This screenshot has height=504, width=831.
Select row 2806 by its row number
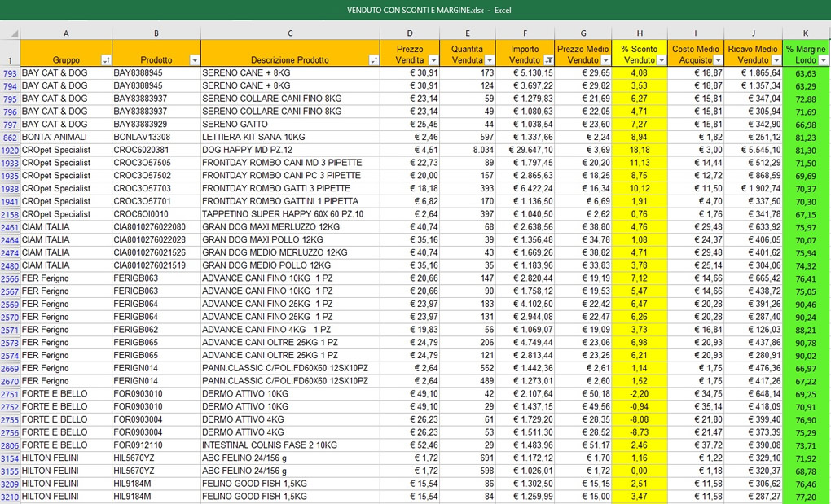click(x=10, y=445)
